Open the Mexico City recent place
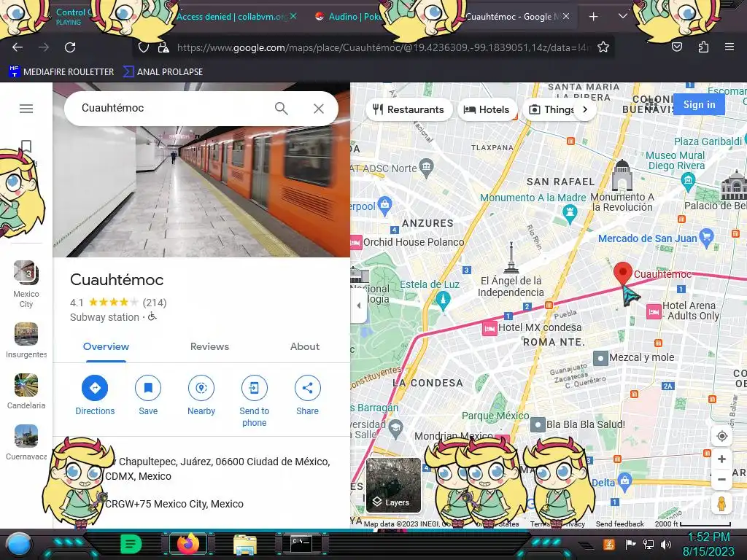Screen dimensions: 747x560 click(26, 284)
